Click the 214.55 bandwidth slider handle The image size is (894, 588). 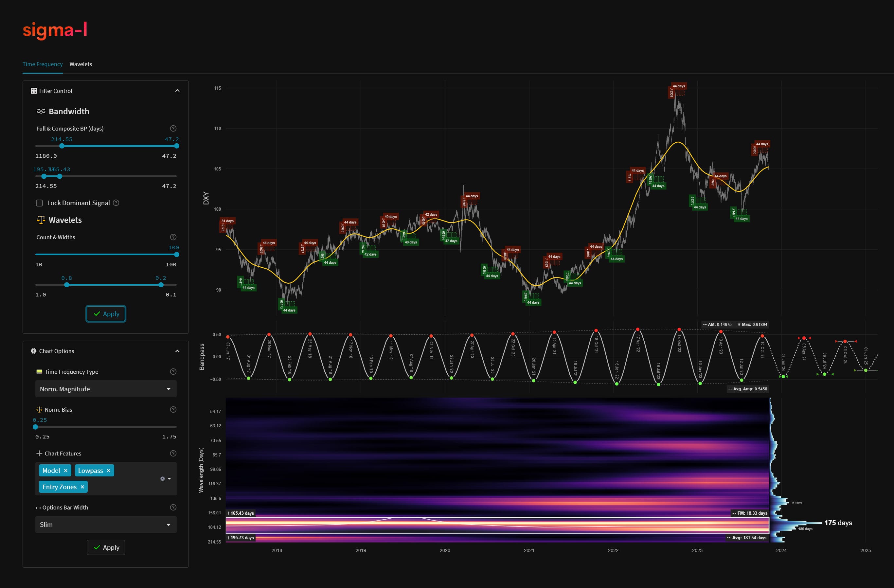(62, 146)
